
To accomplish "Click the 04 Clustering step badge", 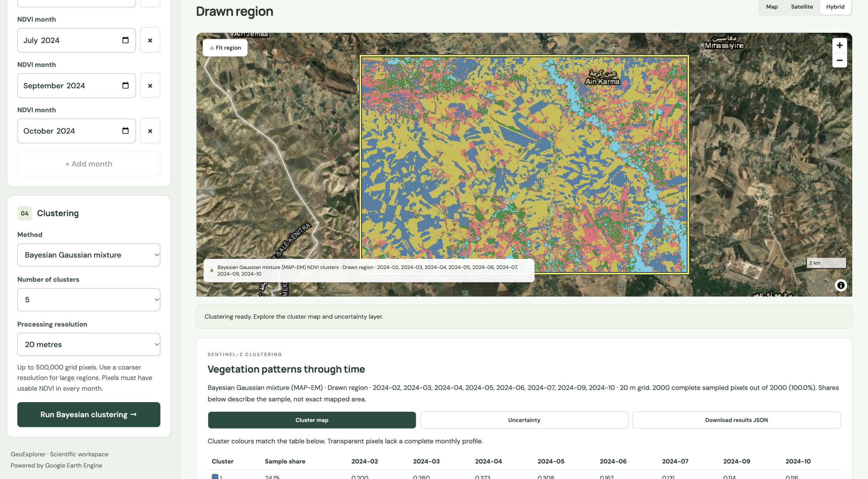I will [x=24, y=213].
